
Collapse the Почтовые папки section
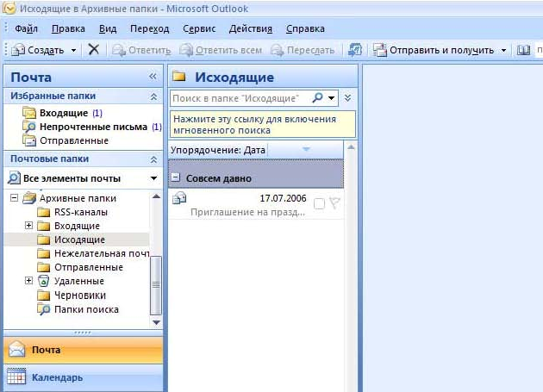[x=153, y=159]
